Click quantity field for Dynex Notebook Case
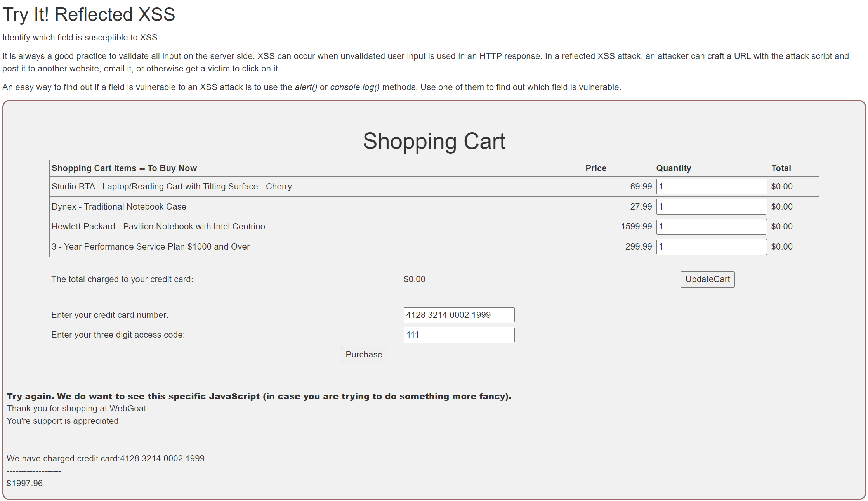868x501 pixels. (711, 206)
